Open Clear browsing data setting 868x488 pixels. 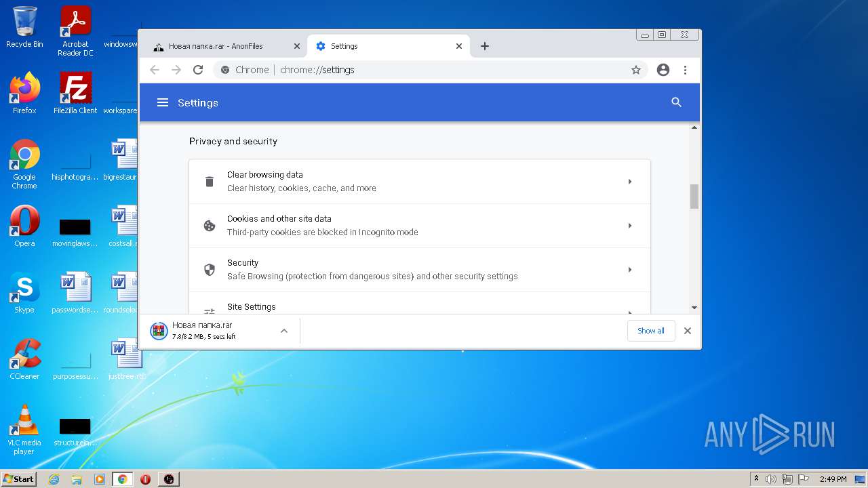coord(420,182)
